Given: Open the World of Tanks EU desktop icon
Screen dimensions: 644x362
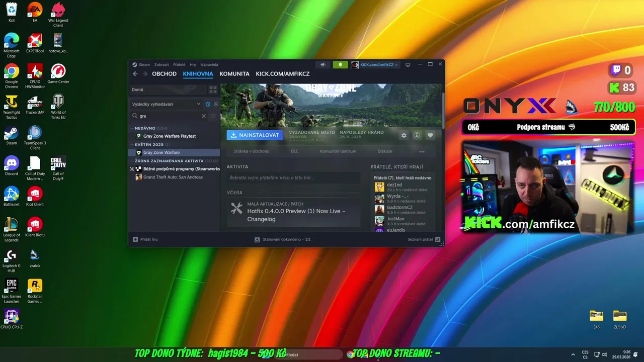Looking at the screenshot, I should coord(58,107).
